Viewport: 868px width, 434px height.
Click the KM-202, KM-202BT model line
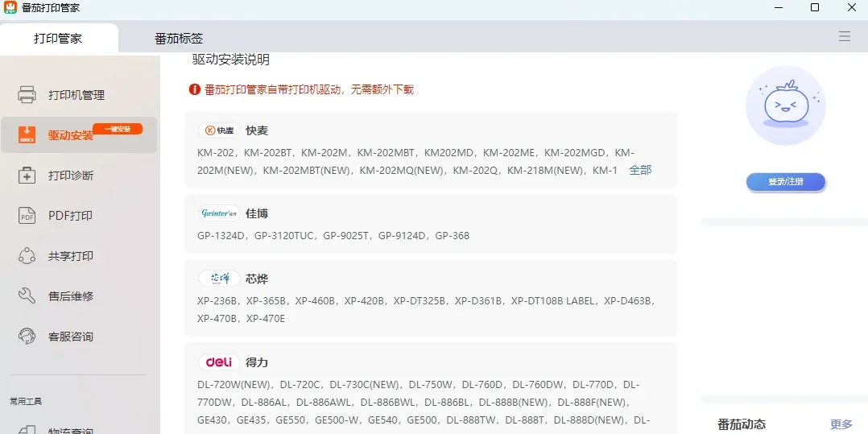click(415, 153)
